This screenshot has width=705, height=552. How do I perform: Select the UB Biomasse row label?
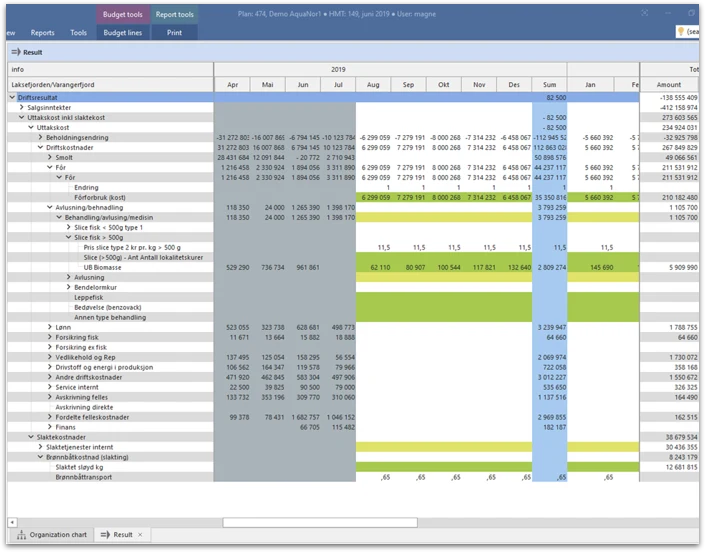click(x=103, y=267)
